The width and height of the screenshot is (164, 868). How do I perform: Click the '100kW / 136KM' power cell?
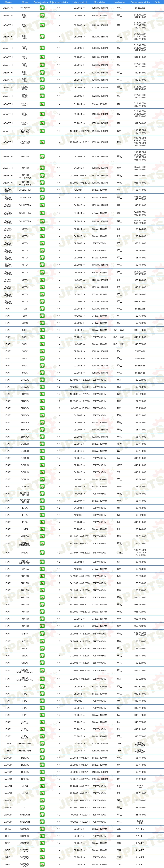(100, 351)
